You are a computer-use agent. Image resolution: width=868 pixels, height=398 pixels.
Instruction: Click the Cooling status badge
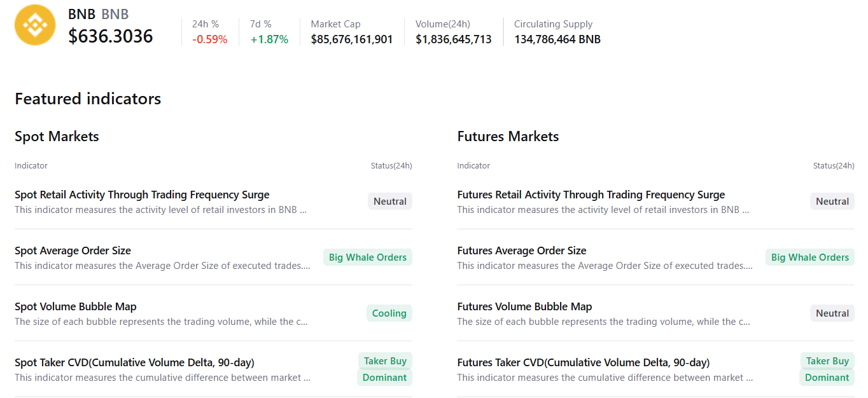click(389, 313)
